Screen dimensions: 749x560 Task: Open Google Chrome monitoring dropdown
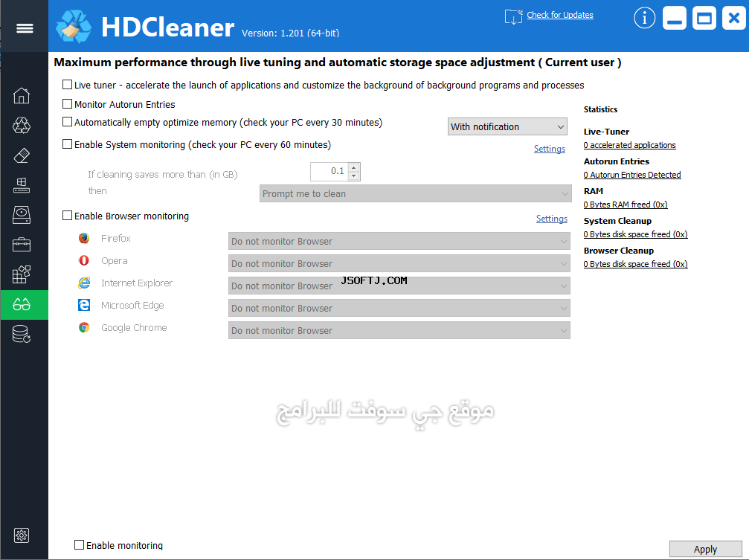click(x=399, y=330)
